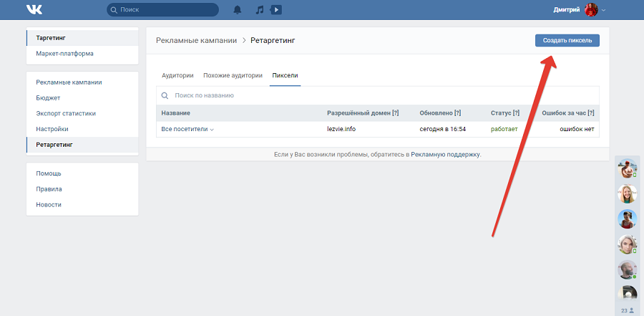The image size is (644, 316).
Task: Open the bearded friend avatar with online dot
Action: (x=627, y=270)
